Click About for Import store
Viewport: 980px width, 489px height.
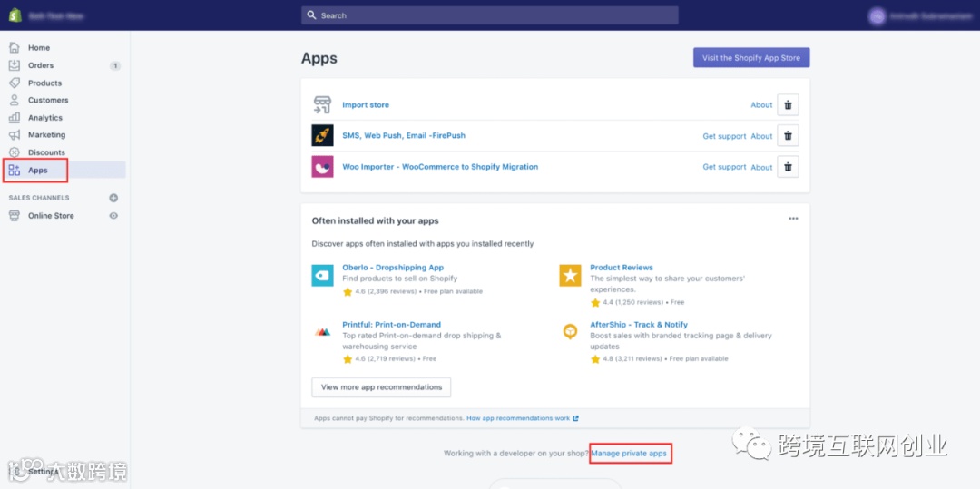click(x=761, y=105)
